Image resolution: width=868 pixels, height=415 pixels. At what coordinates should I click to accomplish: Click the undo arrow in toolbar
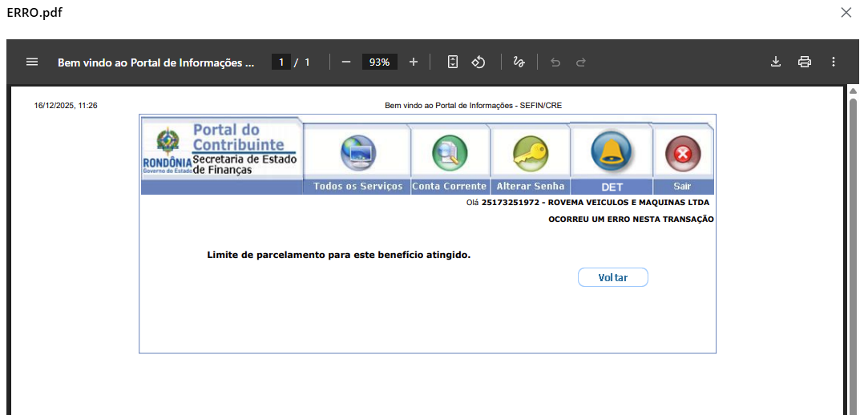coord(555,62)
